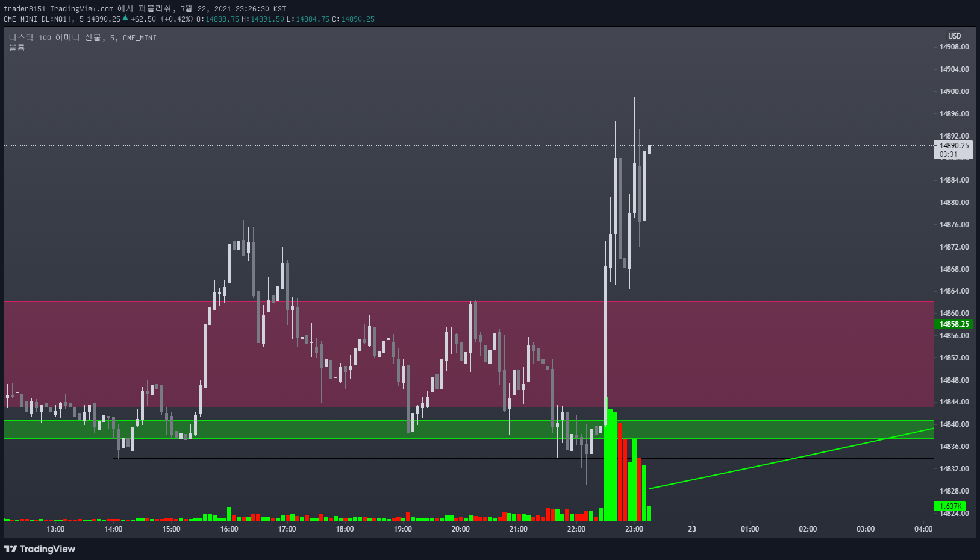
Task: Click the current price label 14890.25
Action: pyautogui.click(x=954, y=145)
